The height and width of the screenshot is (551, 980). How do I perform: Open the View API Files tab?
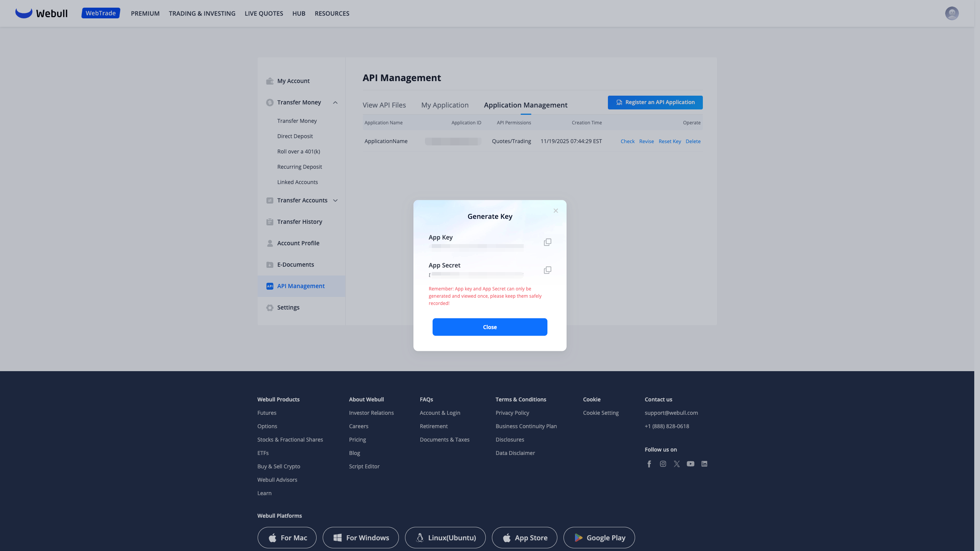coord(384,105)
